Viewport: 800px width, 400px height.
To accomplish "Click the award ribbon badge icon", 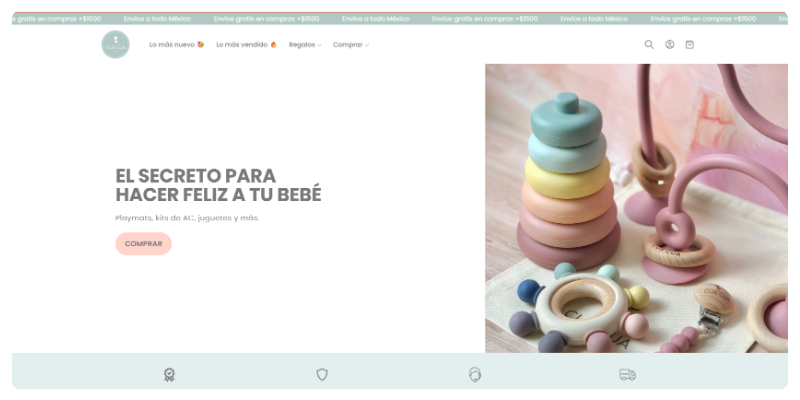I will 169,374.
